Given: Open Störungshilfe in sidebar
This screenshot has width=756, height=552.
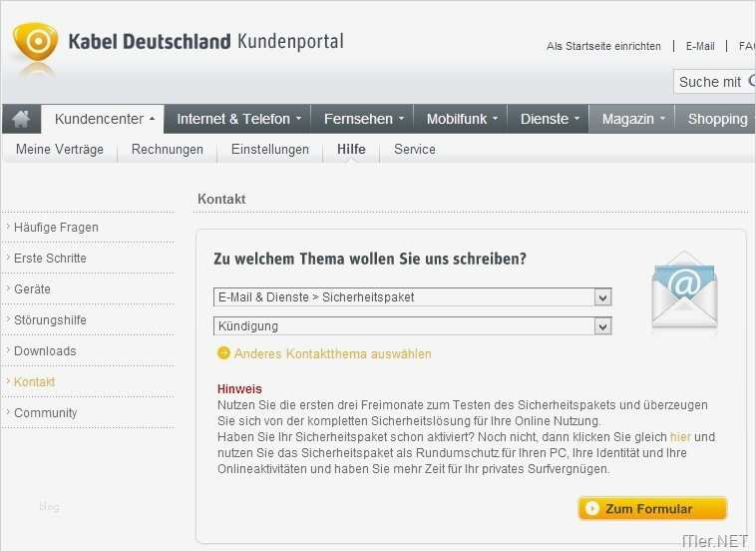Looking at the screenshot, I should point(50,319).
